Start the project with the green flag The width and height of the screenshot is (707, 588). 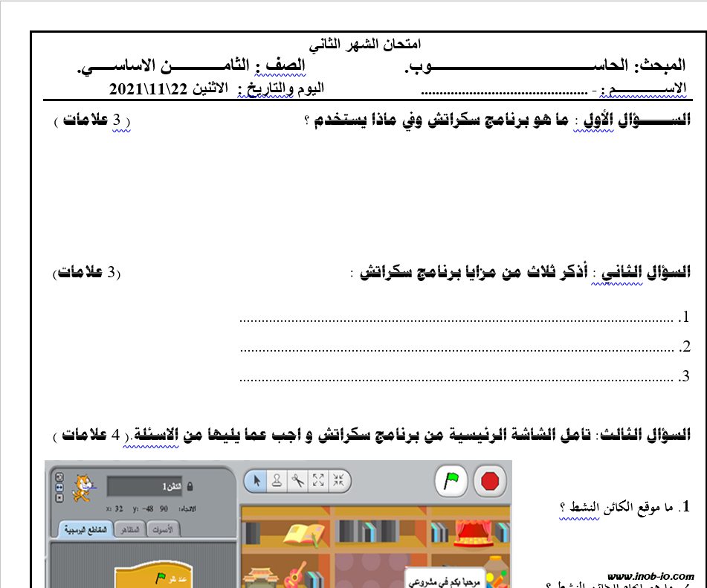click(x=451, y=482)
